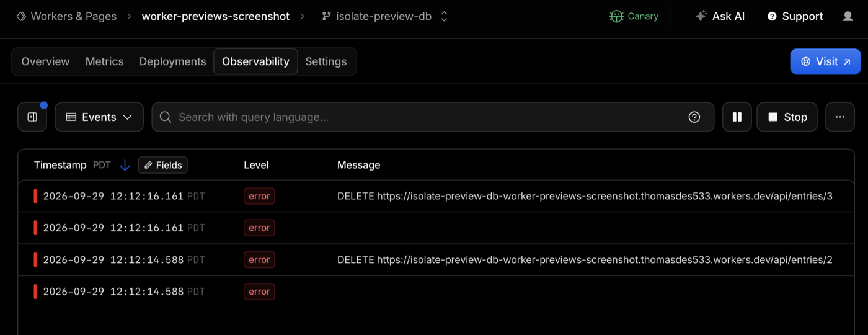Open the Fields editor button
Image resolution: width=868 pixels, height=335 pixels.
162,165
